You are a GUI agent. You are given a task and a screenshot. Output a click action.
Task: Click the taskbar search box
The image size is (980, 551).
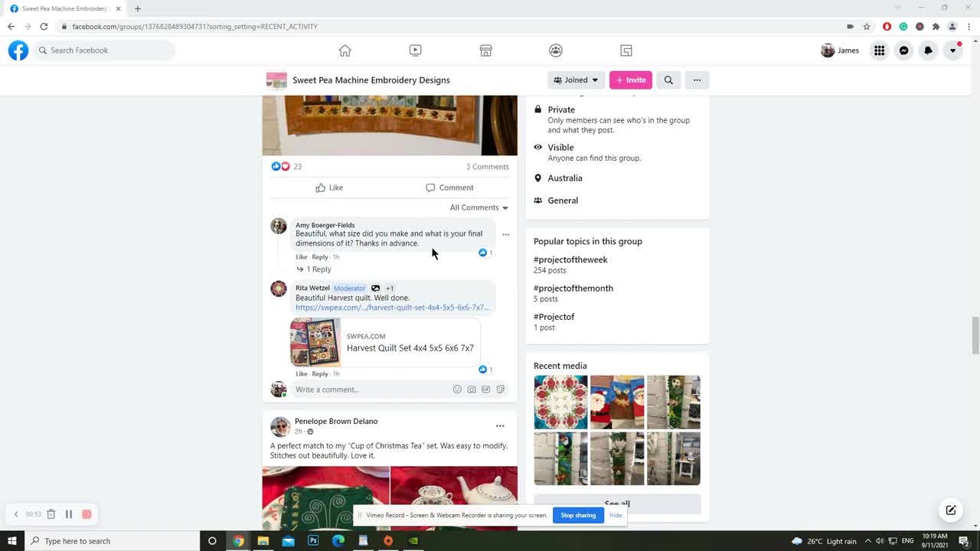click(113, 541)
